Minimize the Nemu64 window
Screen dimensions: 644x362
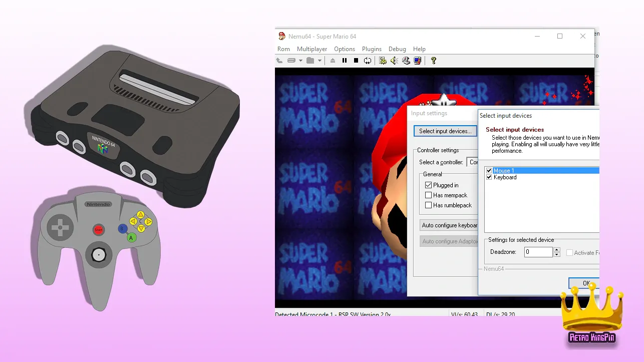[x=537, y=36]
